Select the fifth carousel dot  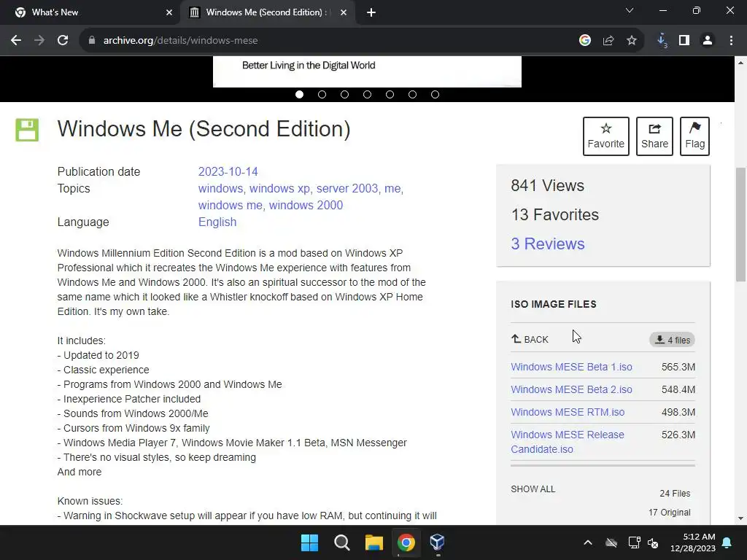[x=390, y=94]
